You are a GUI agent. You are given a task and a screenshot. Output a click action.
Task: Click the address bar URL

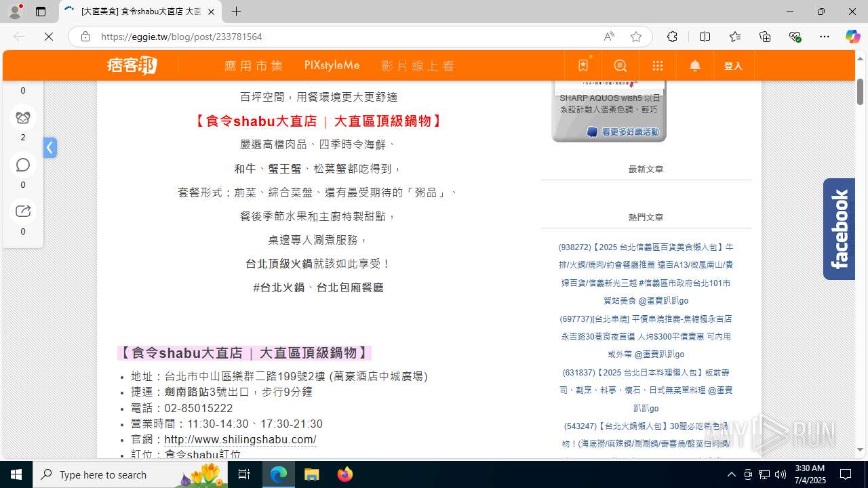tap(181, 37)
